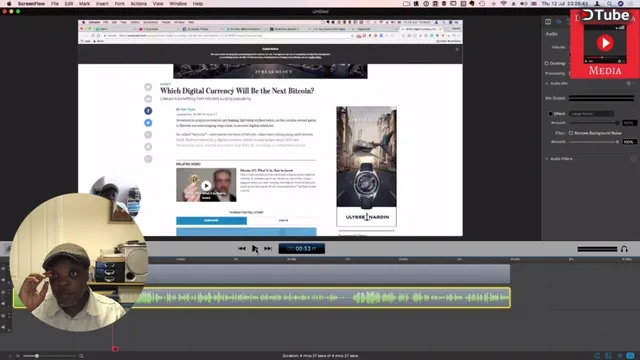The width and height of the screenshot is (640, 360).
Task: Hide the top track with eye icon
Action: [x=3, y=268]
